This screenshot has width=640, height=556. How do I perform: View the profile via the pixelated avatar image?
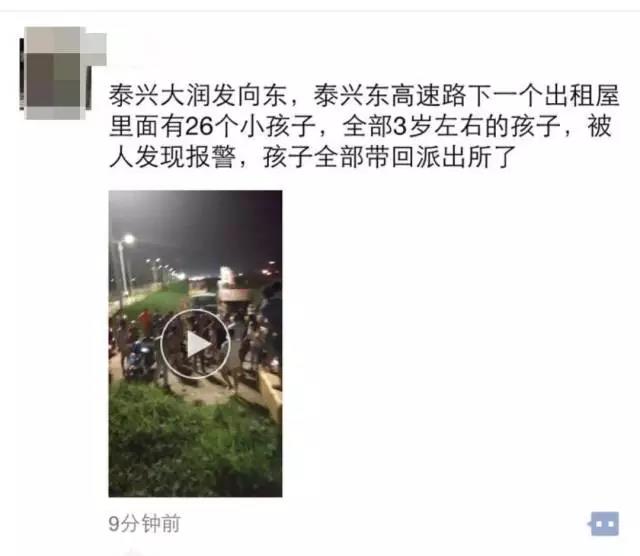point(62,73)
